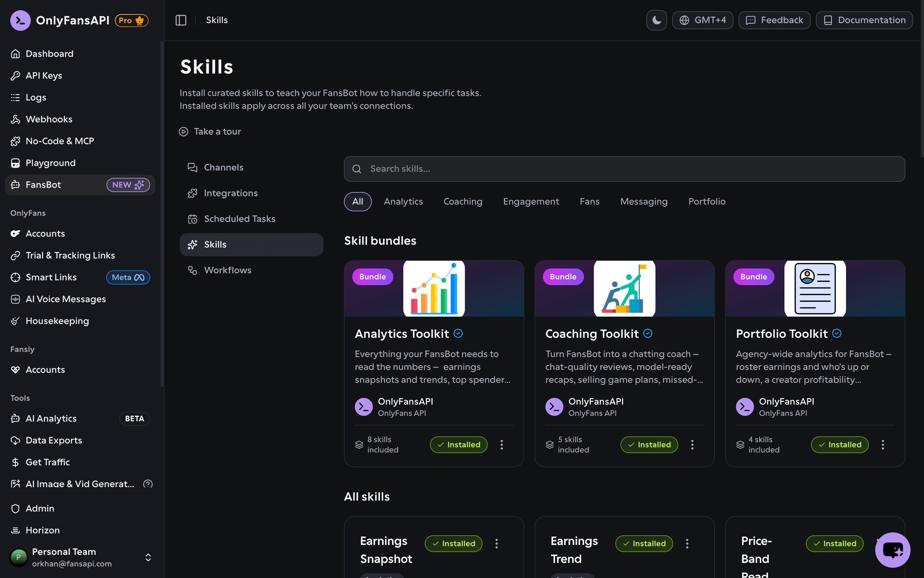
Task: Select the All filter tab
Action: (358, 201)
